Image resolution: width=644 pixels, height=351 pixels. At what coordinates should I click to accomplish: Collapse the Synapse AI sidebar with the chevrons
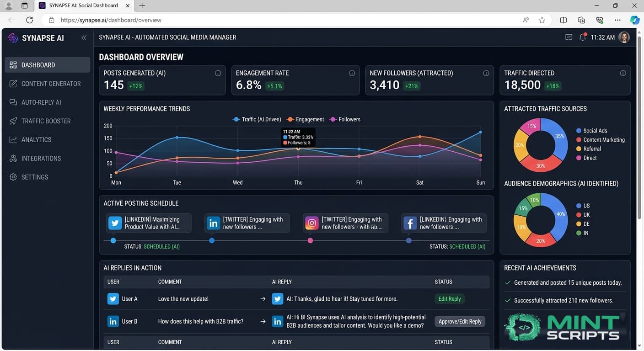click(84, 38)
